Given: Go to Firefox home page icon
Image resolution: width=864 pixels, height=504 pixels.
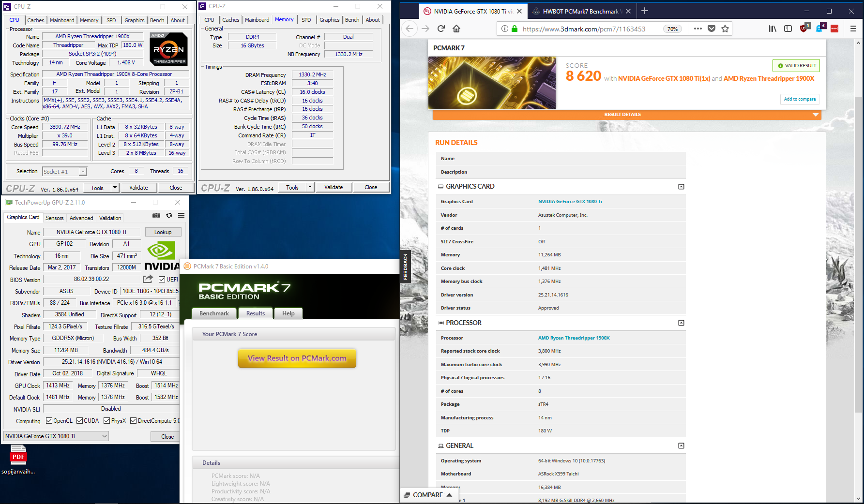Looking at the screenshot, I should point(456,29).
